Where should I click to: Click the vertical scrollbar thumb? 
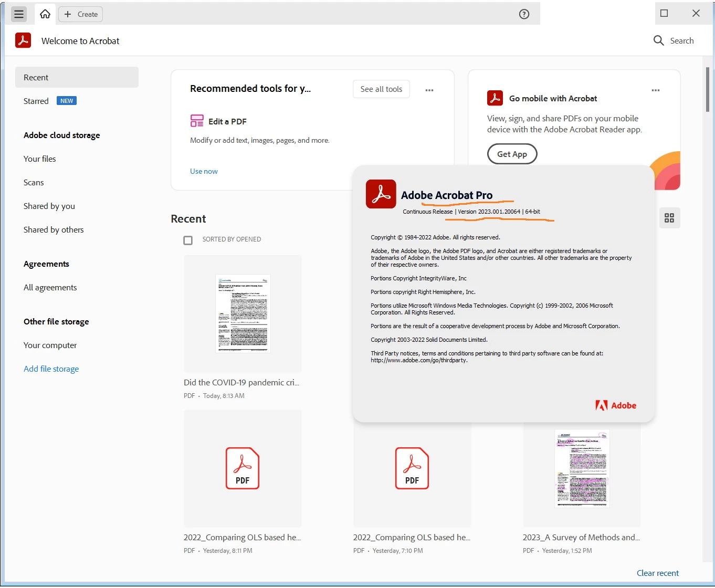[708, 89]
